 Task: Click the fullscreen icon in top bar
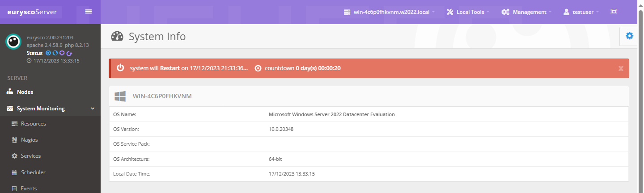pos(614,12)
